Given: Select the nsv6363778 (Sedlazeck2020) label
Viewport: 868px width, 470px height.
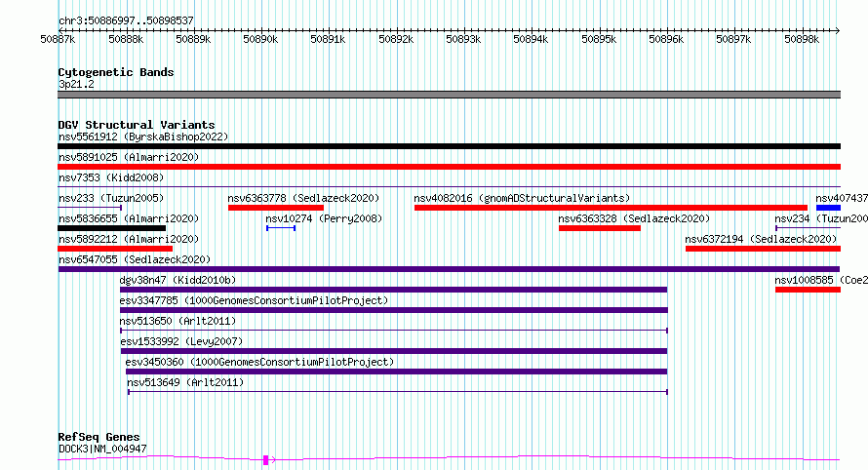Looking at the screenshot, I should point(303,198).
